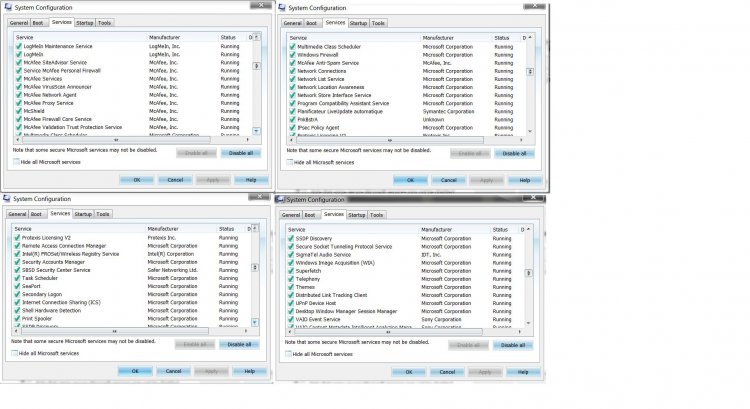Uncheck Planificateur LiveUpdate automatique
The image size is (750, 409).
tap(292, 111)
